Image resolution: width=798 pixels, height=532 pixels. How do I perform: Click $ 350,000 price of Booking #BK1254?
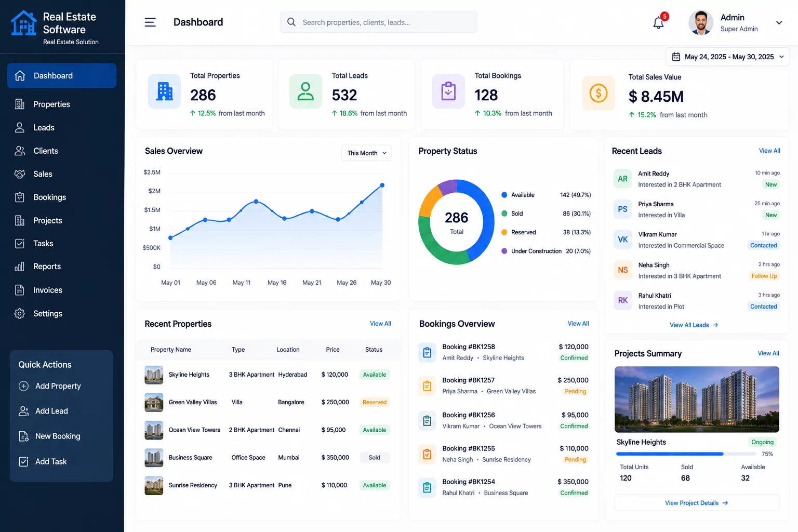573,482
